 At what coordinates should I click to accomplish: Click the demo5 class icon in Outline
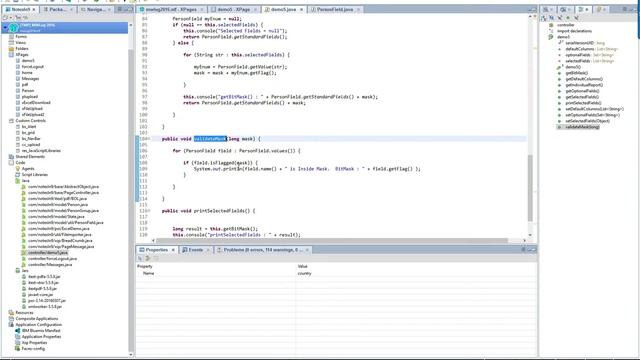pyautogui.click(x=551, y=37)
